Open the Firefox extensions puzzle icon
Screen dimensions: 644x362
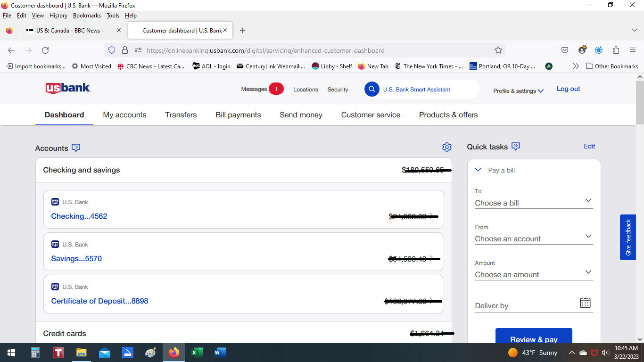point(616,50)
